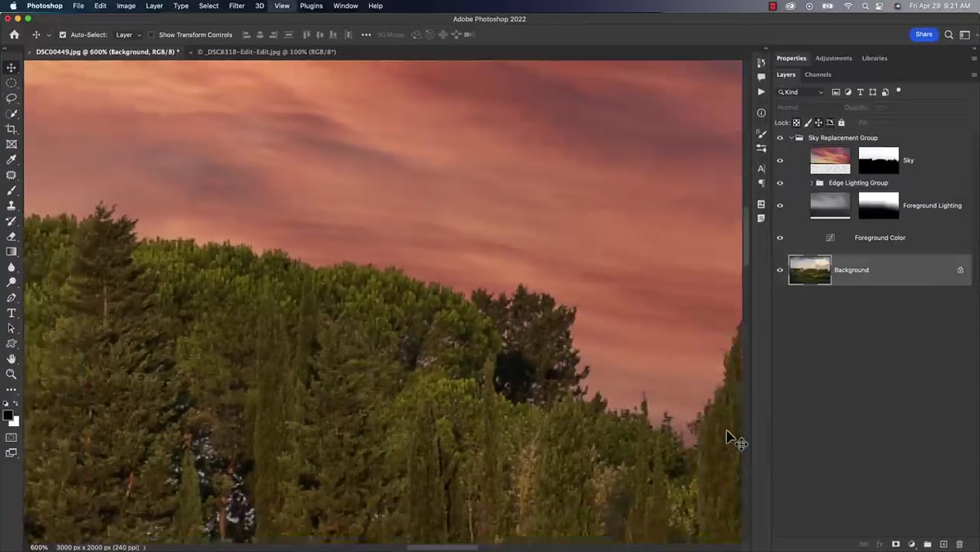Select the Dodge tool

[x=11, y=282]
